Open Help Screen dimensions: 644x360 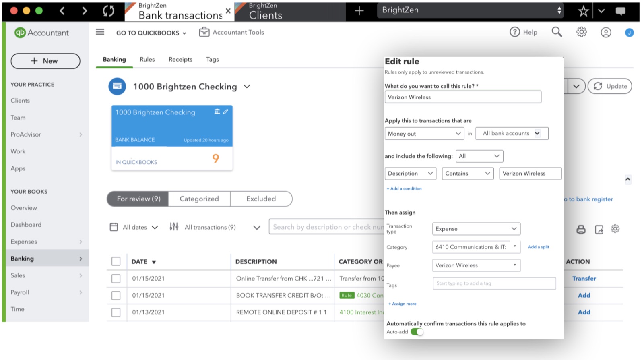tap(523, 32)
